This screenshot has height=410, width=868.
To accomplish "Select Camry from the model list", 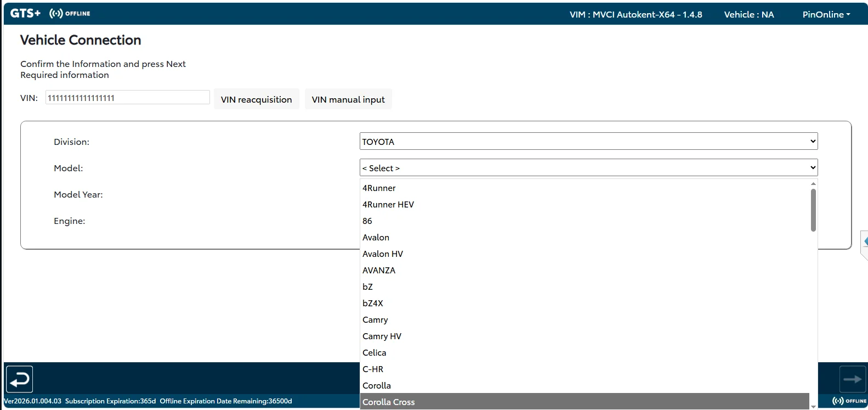I will [x=585, y=319].
